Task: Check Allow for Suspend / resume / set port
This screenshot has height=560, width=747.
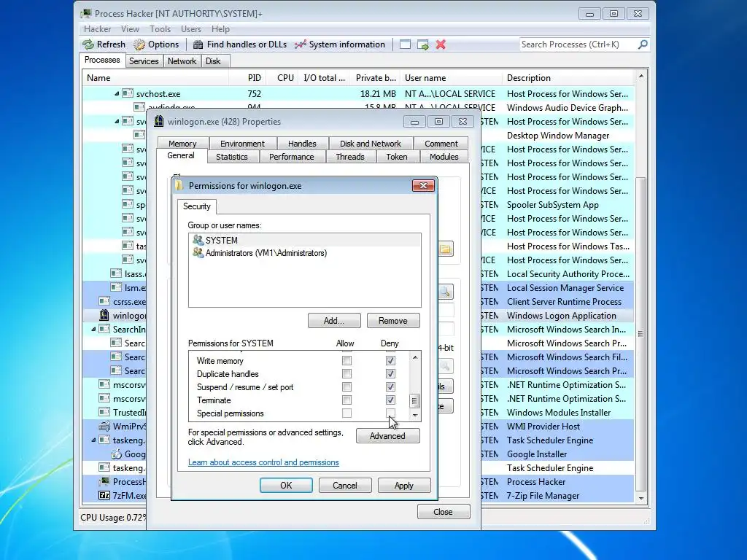Action: (347, 386)
